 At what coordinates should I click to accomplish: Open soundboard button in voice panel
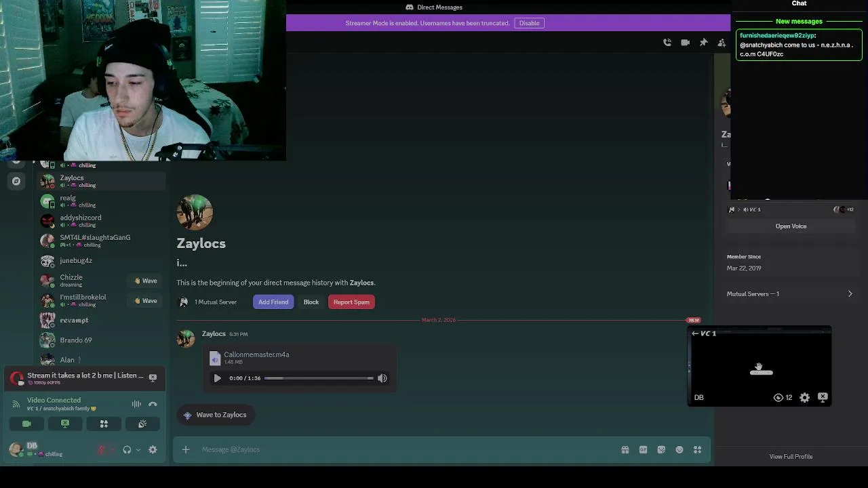tap(142, 424)
